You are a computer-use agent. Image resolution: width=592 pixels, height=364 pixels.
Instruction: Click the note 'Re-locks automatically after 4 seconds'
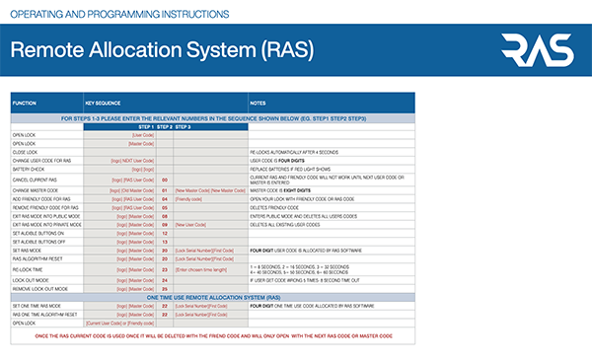click(x=294, y=153)
